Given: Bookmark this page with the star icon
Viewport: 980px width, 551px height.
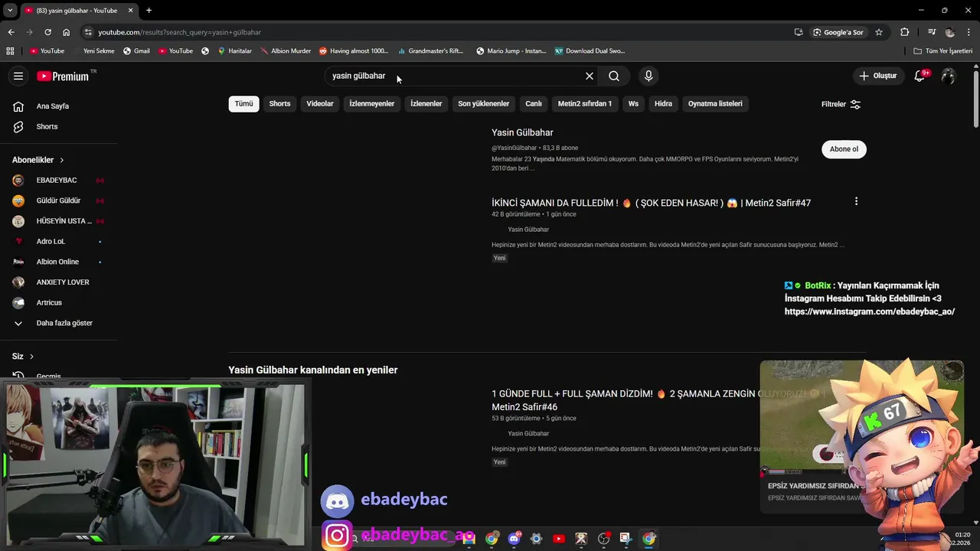Looking at the screenshot, I should (x=879, y=32).
